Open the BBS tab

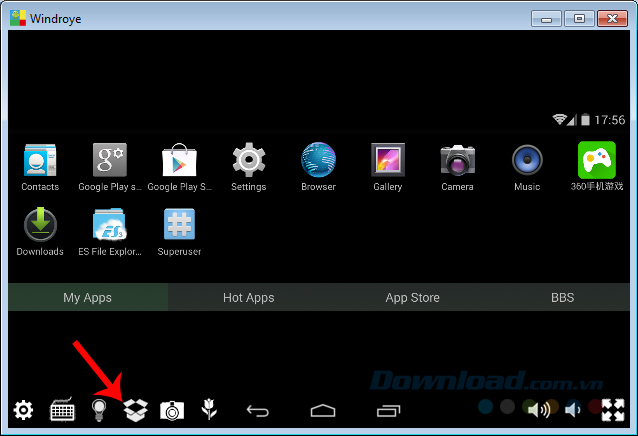563,297
